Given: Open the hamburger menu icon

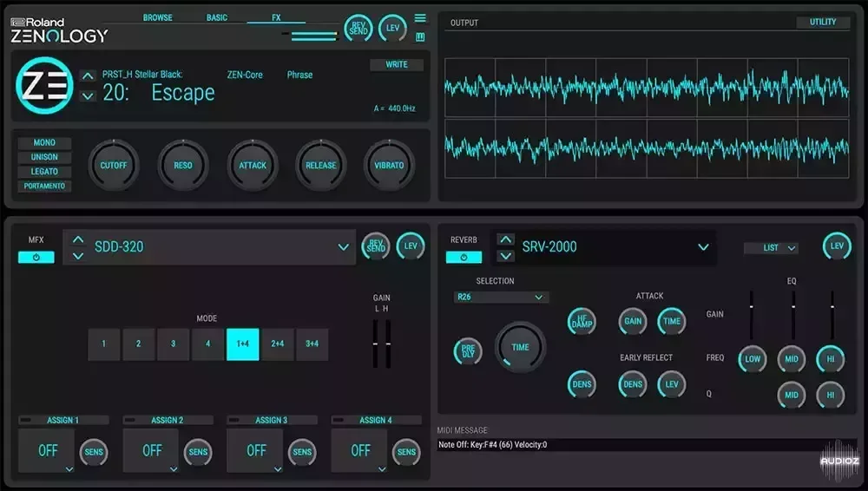Looking at the screenshot, I should pos(420,18).
